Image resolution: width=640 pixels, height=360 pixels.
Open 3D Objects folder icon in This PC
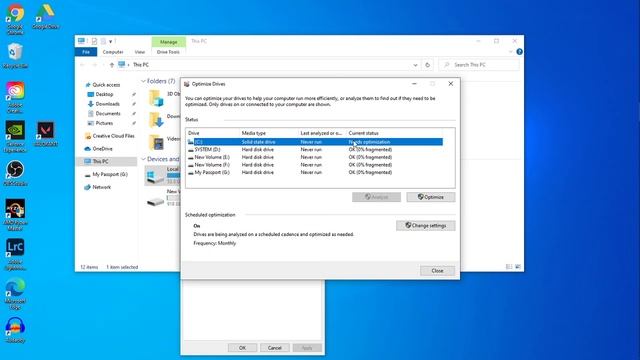[x=156, y=98]
